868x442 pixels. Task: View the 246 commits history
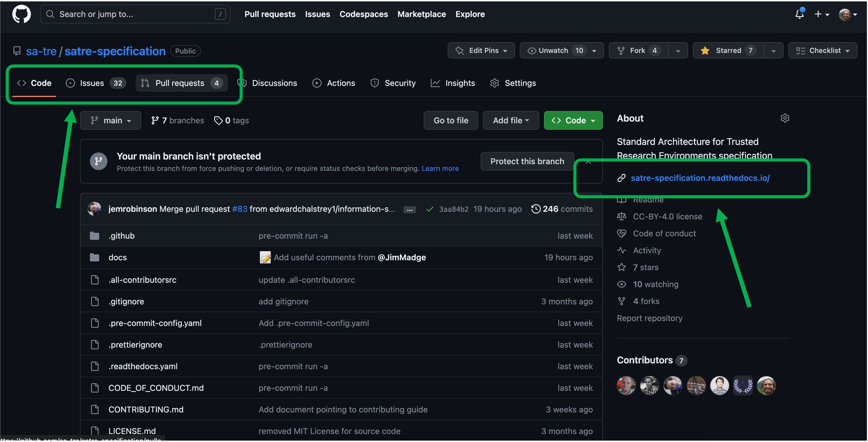coord(562,209)
